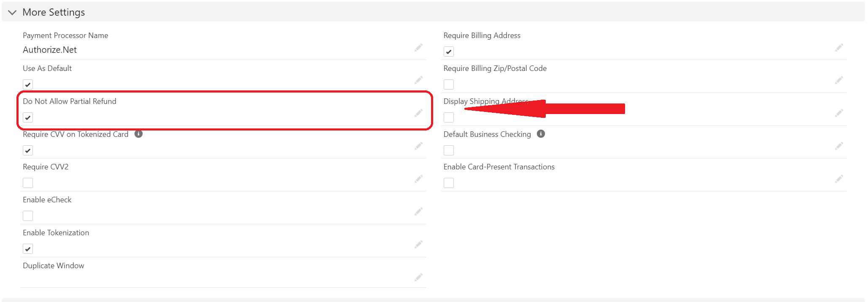This screenshot has height=302, width=868.
Task: Uncheck the Use As Default checkbox
Action: [28, 84]
